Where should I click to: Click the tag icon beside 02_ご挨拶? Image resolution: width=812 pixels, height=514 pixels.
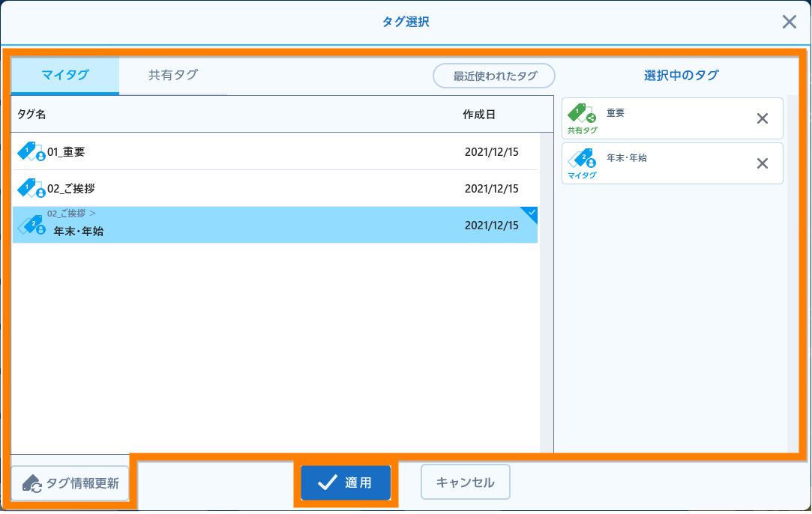coord(31,189)
